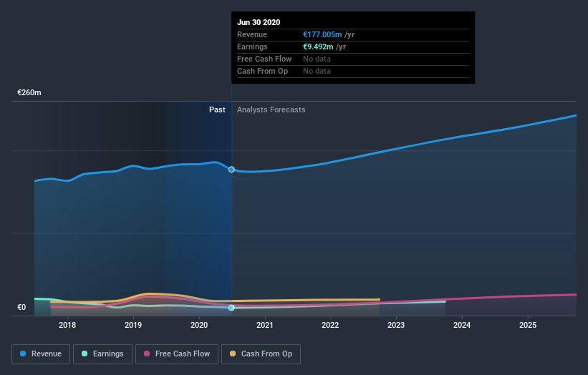Click the €0 y-axis label
The image size is (588, 375).
(x=21, y=307)
